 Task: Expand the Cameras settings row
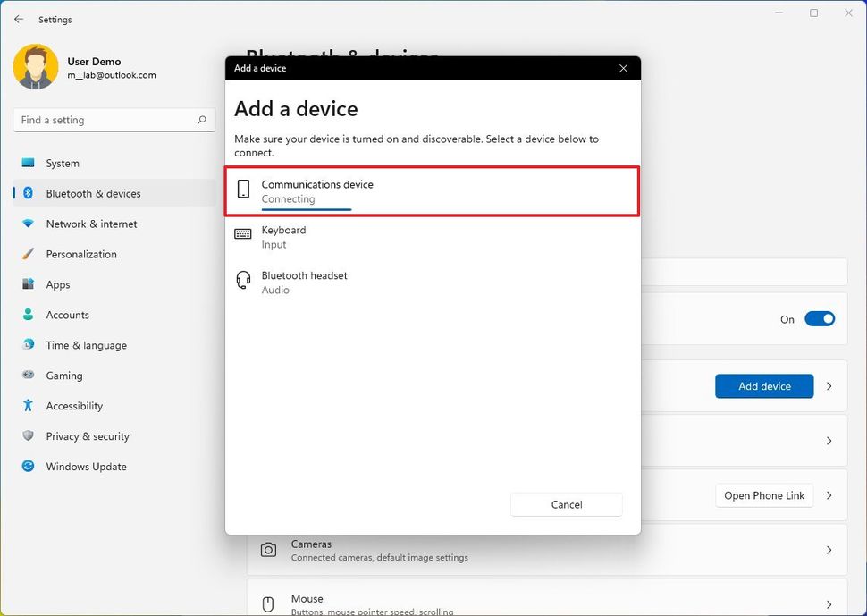(x=829, y=551)
